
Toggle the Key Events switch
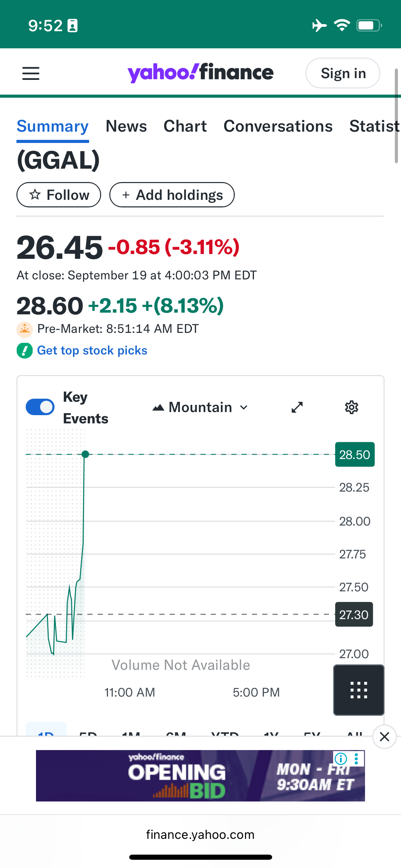click(x=40, y=407)
